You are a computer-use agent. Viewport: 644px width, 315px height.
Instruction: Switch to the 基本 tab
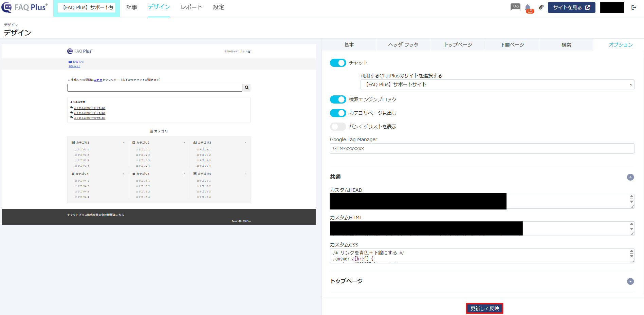coord(349,45)
